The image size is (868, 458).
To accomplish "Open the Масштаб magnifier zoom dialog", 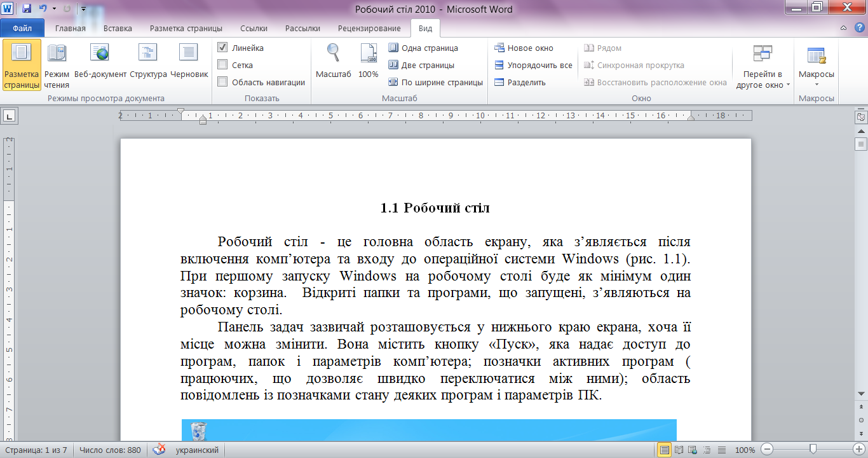I will [x=333, y=62].
